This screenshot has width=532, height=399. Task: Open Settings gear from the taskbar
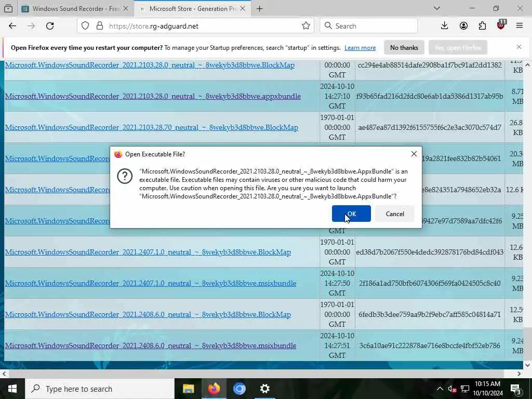coord(264,389)
